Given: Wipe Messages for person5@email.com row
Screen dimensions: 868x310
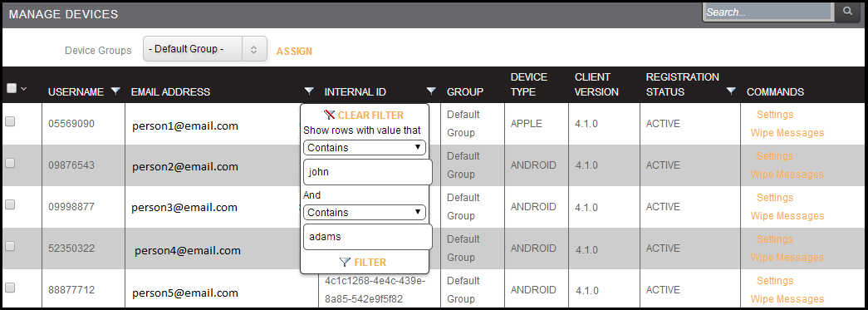Looking at the screenshot, I should tap(787, 299).
